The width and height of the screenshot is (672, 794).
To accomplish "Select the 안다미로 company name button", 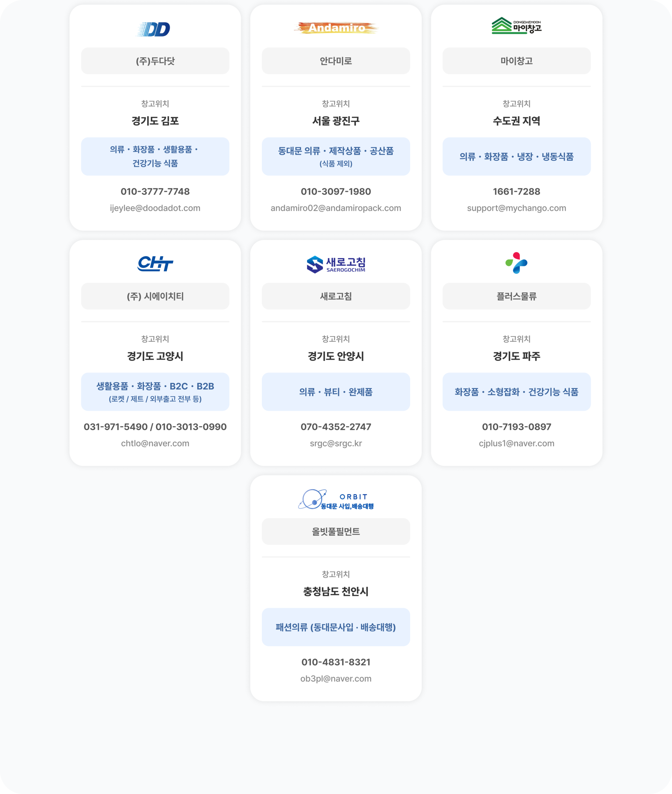I will click(x=336, y=61).
